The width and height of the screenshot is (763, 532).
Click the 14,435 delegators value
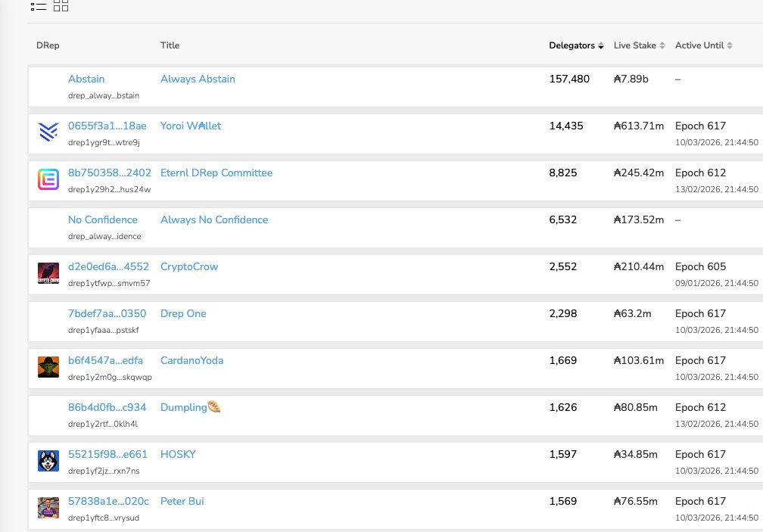[x=566, y=126]
